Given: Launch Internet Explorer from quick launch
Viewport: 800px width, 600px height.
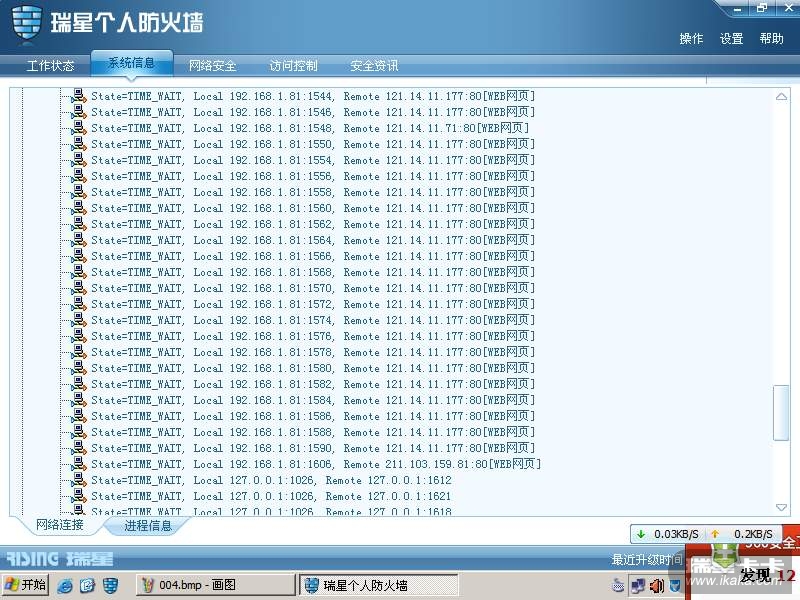Looking at the screenshot, I should point(65,585).
